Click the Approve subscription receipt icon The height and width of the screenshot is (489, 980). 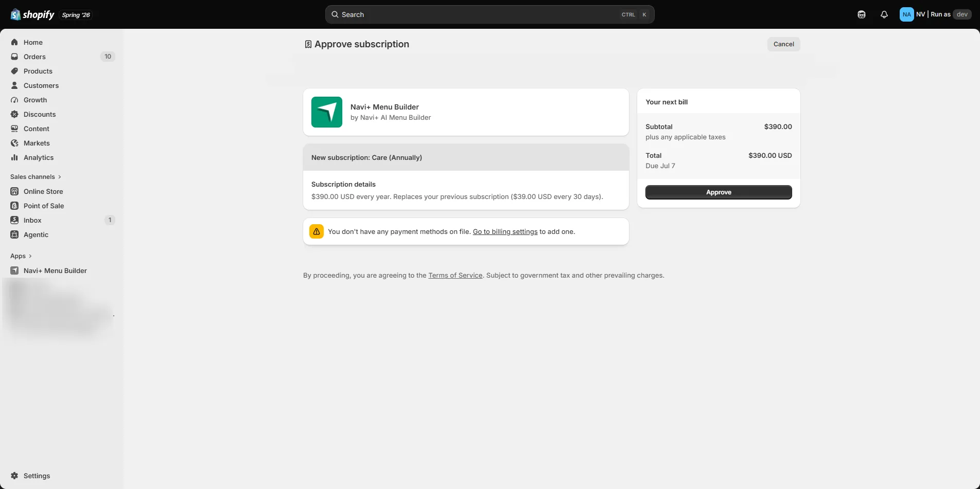(x=308, y=44)
